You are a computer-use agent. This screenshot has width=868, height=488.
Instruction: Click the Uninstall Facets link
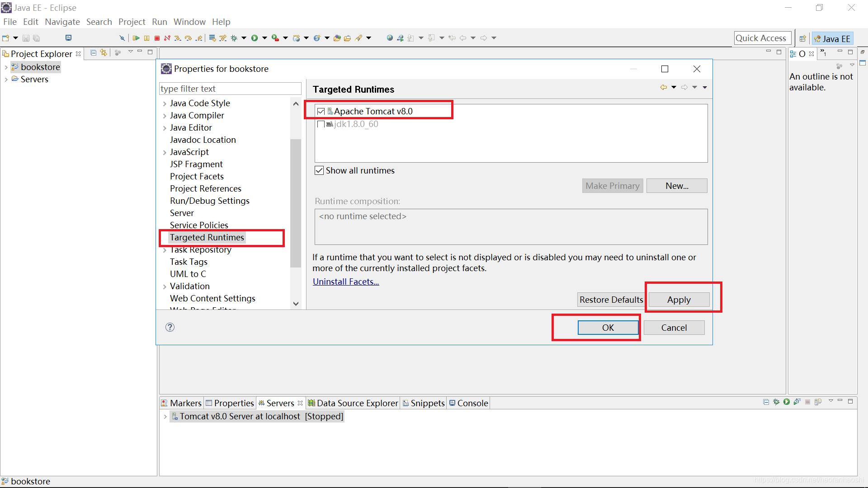[345, 282]
